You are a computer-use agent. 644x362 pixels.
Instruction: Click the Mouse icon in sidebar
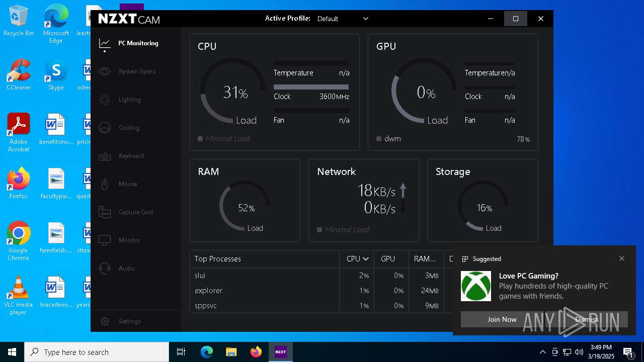click(x=105, y=185)
